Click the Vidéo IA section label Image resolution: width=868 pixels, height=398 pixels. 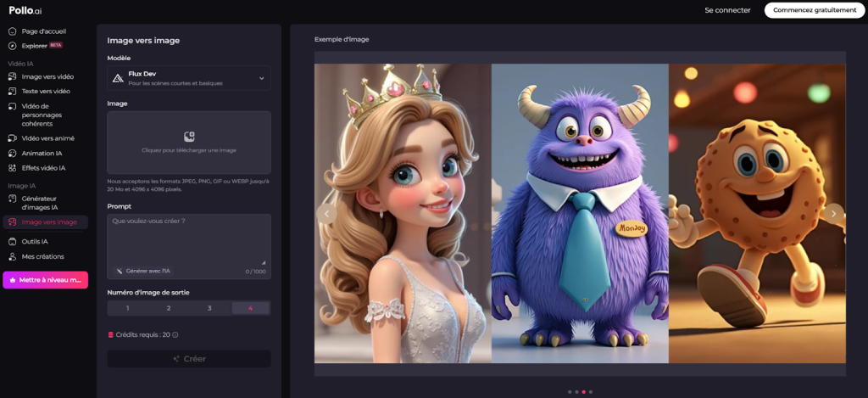[x=20, y=64]
